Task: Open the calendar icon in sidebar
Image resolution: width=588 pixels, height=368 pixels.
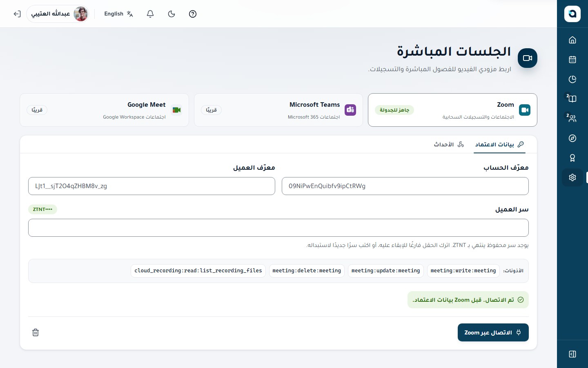Action: coord(572,60)
